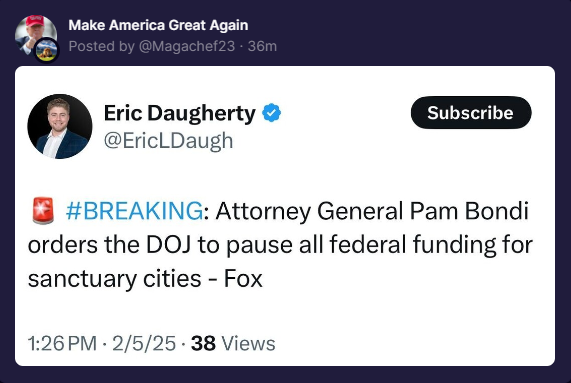This screenshot has width=571, height=383.
Task: Click the blue verified badge beside Eric Daugherty
Action: point(272,113)
